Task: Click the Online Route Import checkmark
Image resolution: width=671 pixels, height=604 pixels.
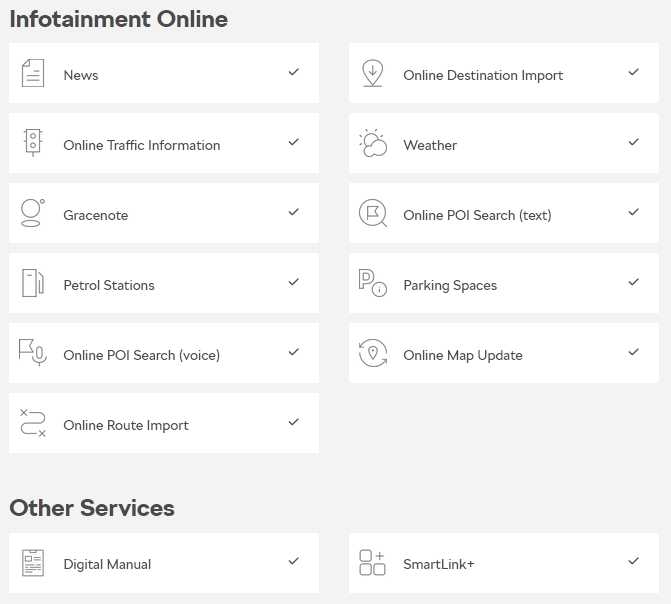Action: coord(294,422)
